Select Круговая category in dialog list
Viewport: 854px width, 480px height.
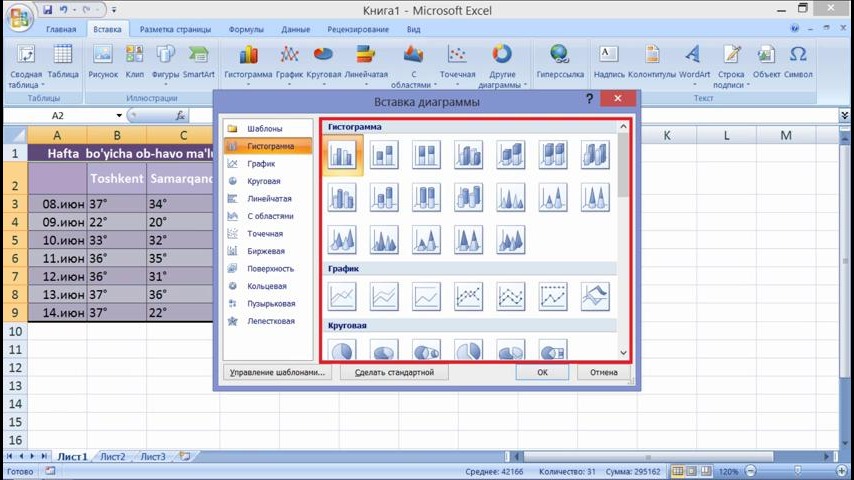pyautogui.click(x=263, y=181)
